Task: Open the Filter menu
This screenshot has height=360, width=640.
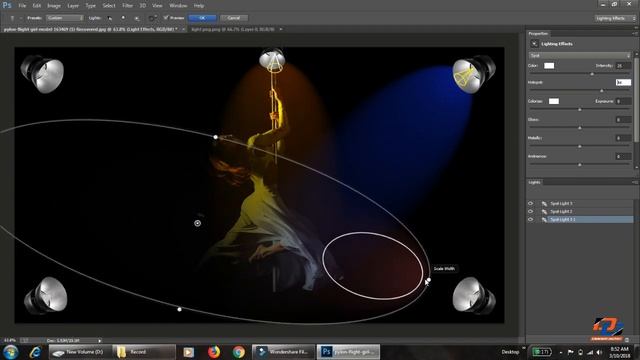Action: pyautogui.click(x=127, y=6)
